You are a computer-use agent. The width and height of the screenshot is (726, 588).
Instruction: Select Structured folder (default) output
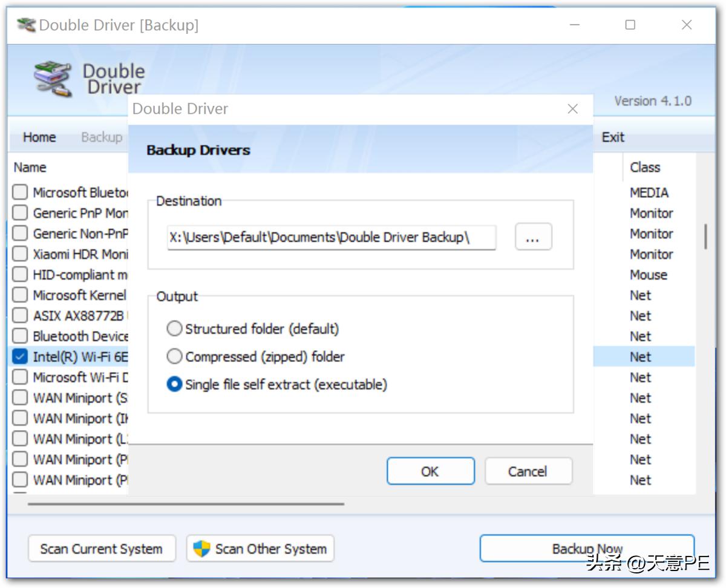pyautogui.click(x=174, y=329)
